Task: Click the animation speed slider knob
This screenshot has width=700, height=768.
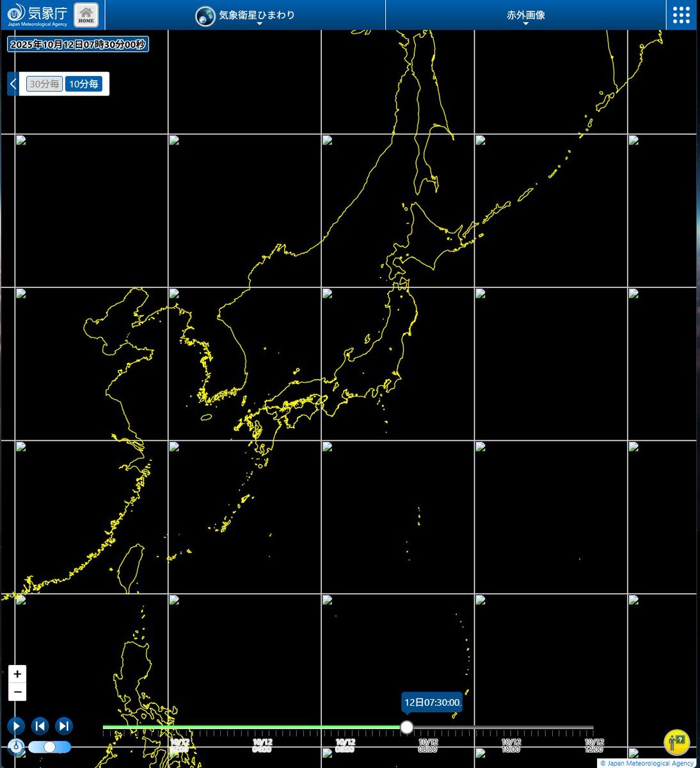Action: coord(49,747)
